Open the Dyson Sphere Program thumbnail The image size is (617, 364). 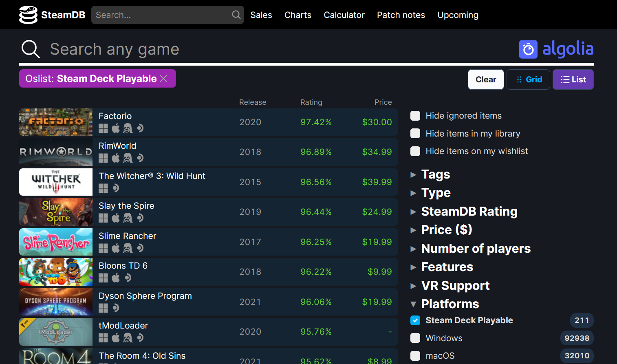pyautogui.click(x=56, y=302)
